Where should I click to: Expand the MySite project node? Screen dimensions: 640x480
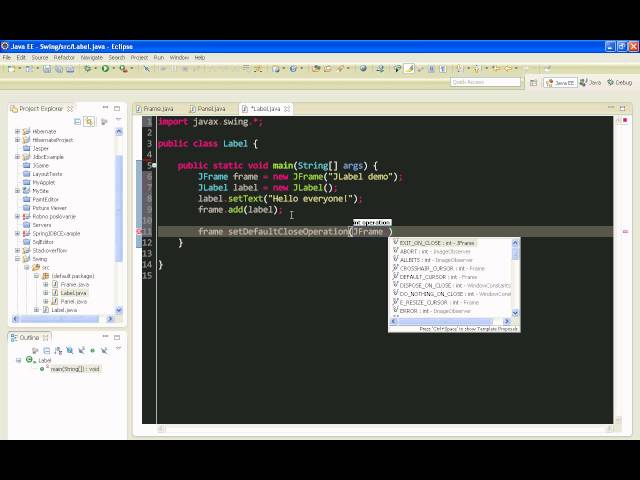tap(17, 191)
